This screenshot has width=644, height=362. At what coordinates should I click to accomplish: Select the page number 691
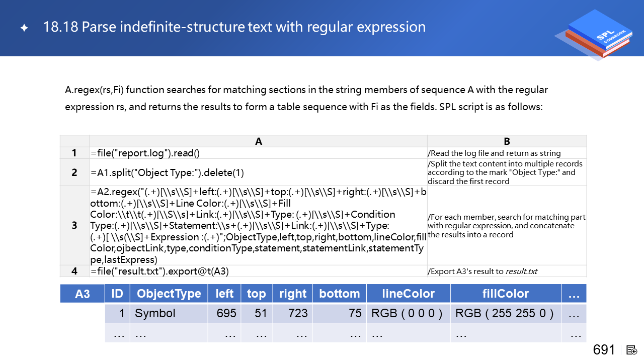click(x=604, y=350)
